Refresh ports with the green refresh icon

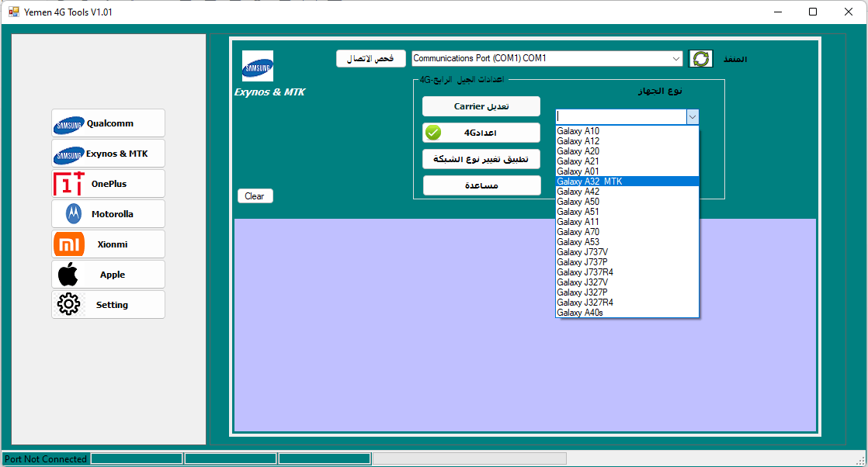click(x=700, y=58)
